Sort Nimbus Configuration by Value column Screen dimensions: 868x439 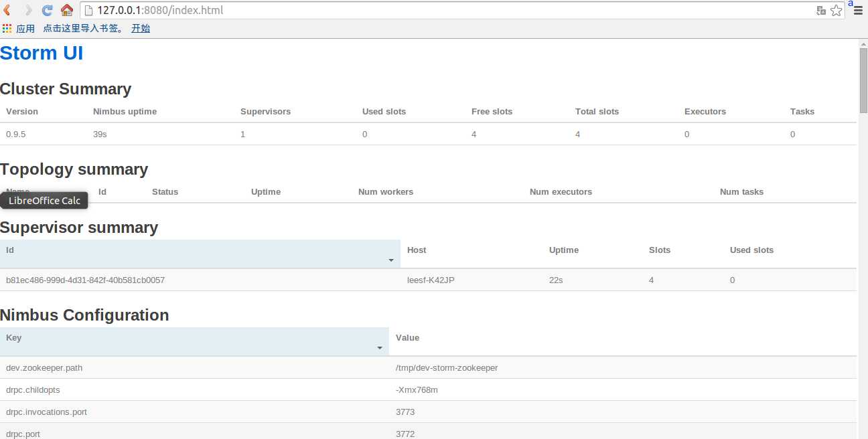pos(407,338)
